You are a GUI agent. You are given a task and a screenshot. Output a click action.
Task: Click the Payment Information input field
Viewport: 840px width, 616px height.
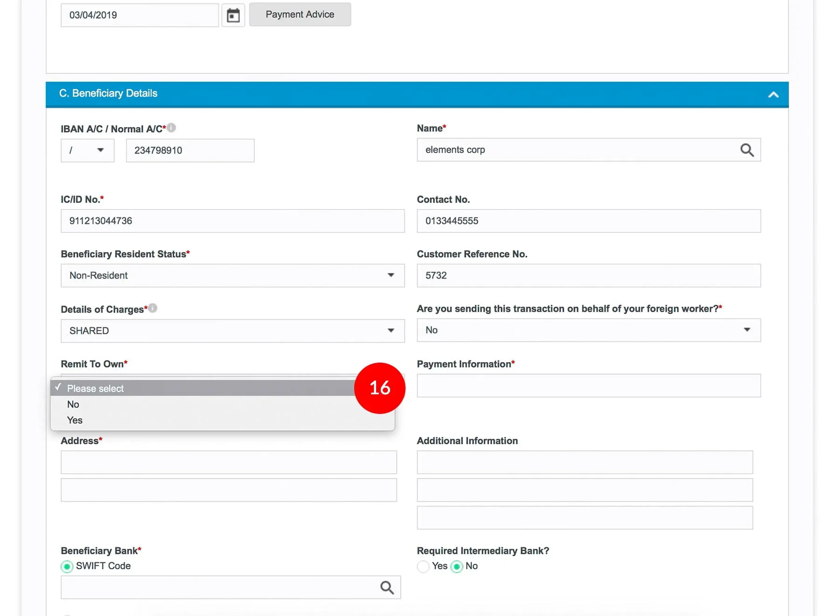click(588, 385)
